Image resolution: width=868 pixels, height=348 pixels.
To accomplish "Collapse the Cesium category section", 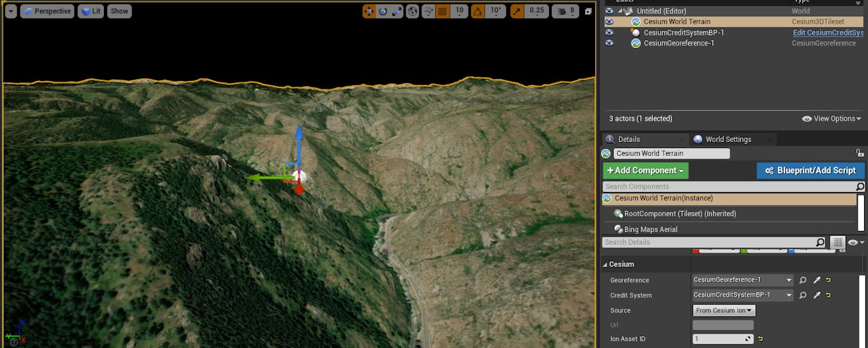I will point(606,264).
